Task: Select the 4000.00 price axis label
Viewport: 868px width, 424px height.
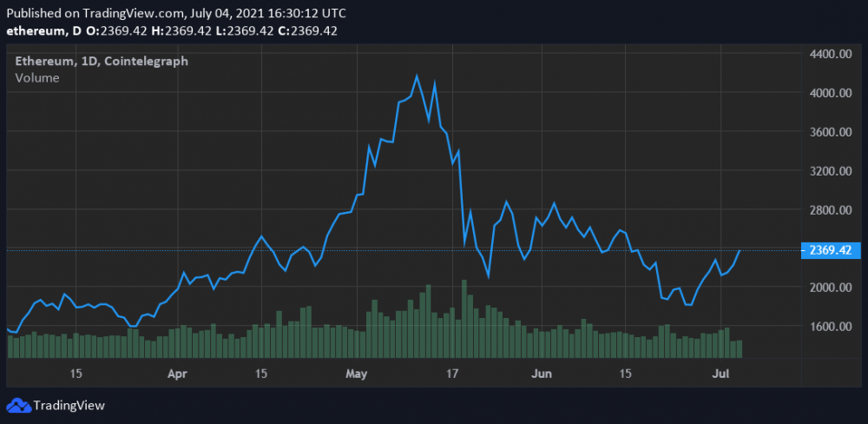Action: (831, 93)
